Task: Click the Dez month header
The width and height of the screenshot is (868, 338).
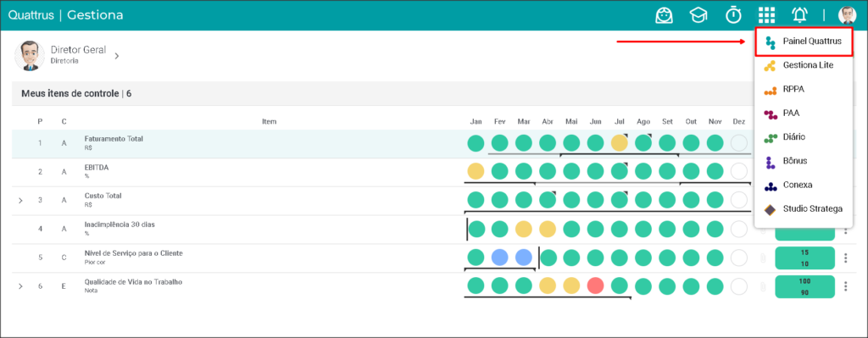Action: point(739,121)
